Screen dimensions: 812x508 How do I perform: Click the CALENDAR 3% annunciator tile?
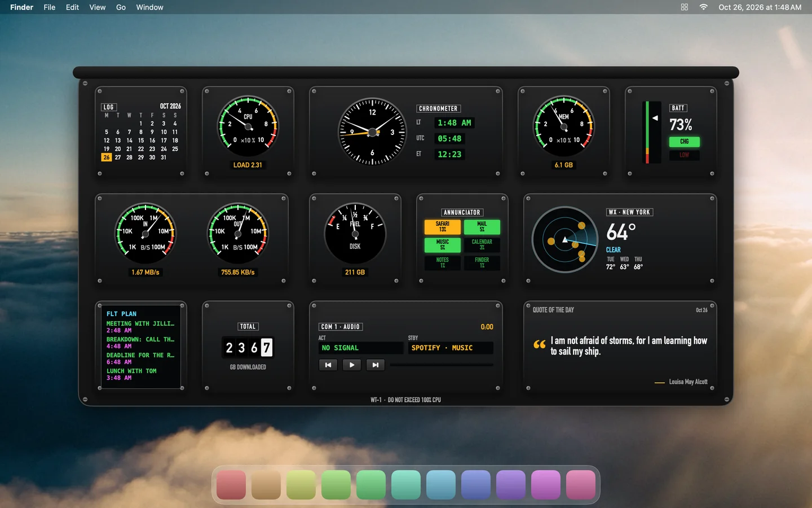click(x=482, y=245)
